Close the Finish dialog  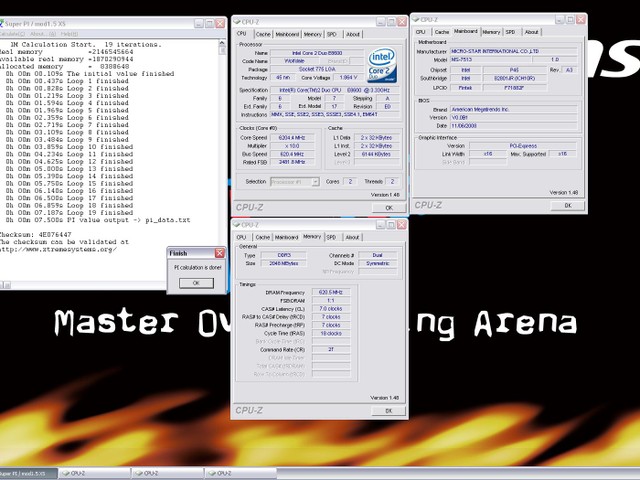pos(220,253)
